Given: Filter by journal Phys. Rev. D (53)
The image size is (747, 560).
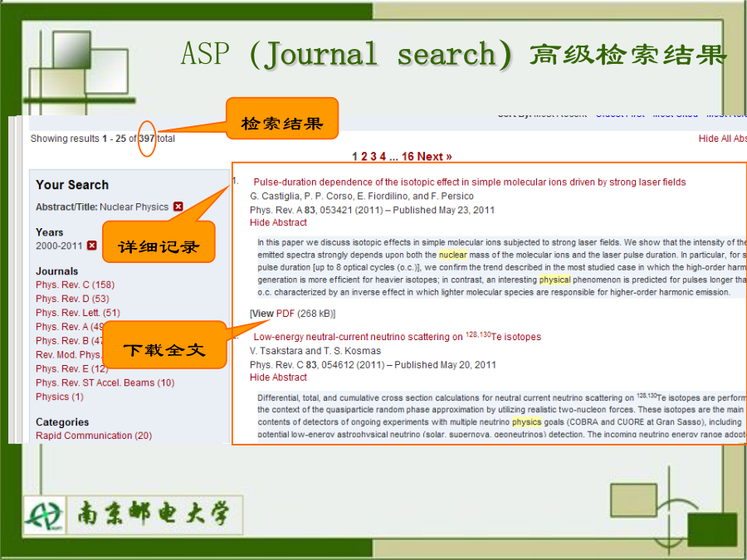Looking at the screenshot, I should tap(72, 299).
